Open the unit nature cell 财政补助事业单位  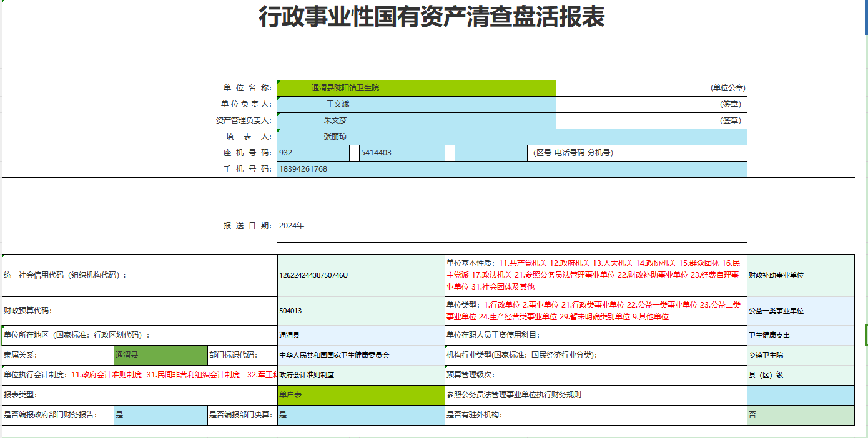click(800, 275)
